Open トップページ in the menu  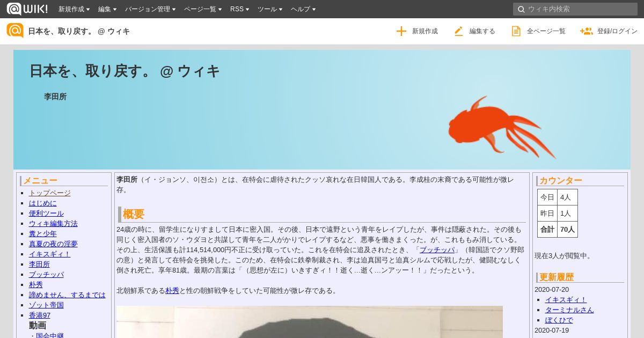(x=49, y=193)
